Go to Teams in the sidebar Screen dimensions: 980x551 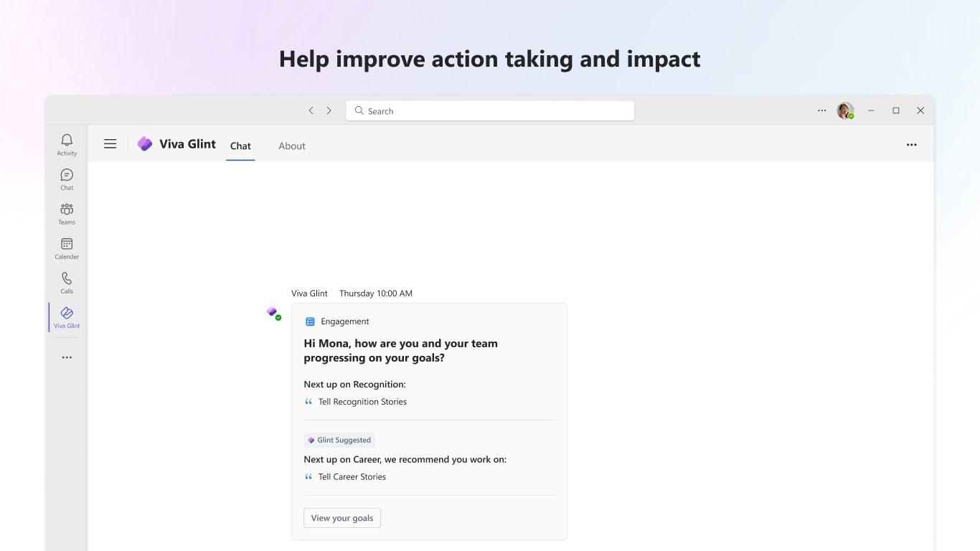67,213
